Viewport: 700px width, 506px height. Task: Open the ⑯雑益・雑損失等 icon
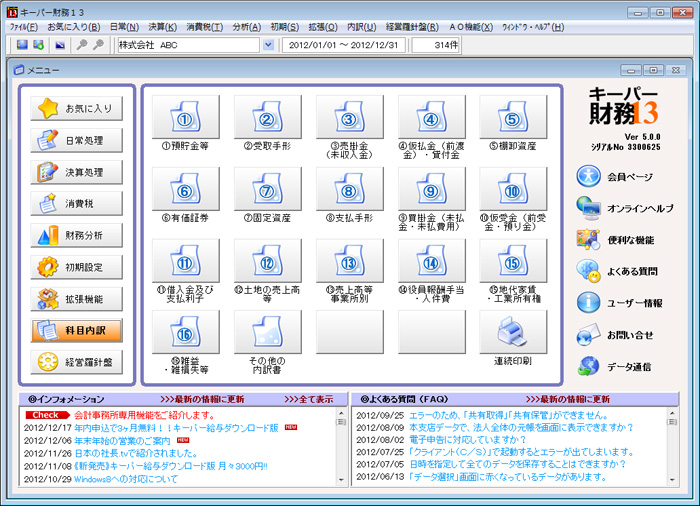tap(186, 332)
